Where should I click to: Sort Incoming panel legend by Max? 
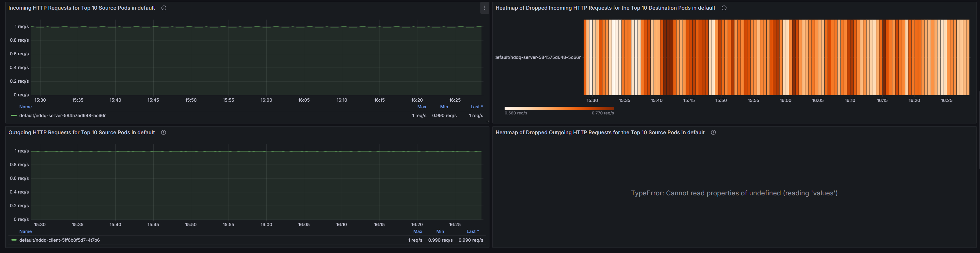pos(421,107)
